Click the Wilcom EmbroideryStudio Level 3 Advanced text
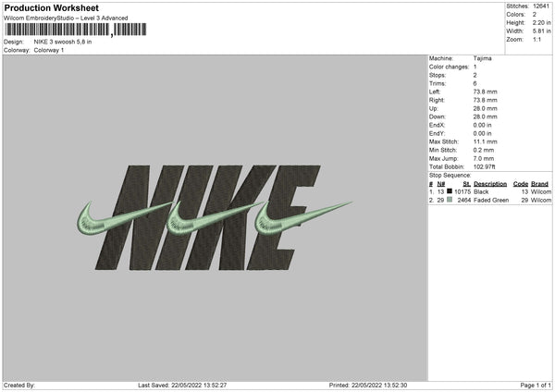555x392 pixels. click(x=66, y=18)
